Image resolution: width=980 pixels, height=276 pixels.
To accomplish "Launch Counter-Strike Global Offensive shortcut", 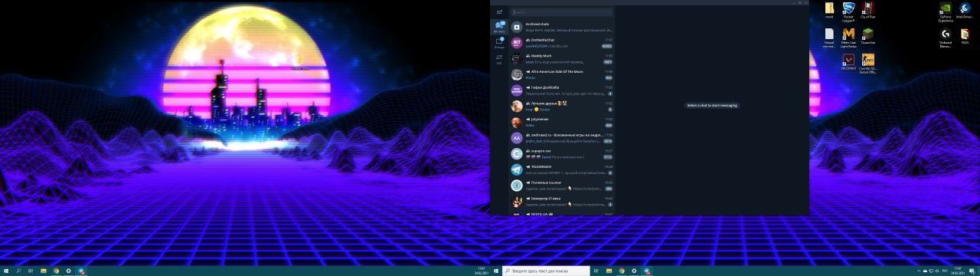I will [867, 64].
